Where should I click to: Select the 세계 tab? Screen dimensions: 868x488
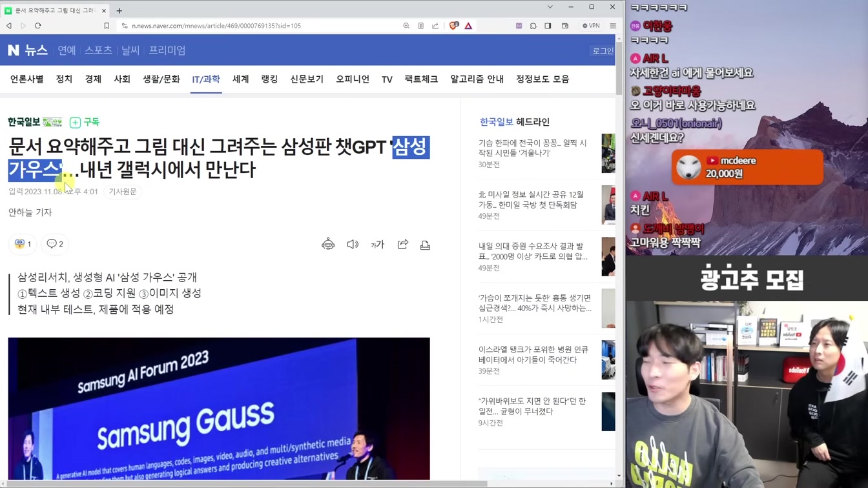(241, 79)
